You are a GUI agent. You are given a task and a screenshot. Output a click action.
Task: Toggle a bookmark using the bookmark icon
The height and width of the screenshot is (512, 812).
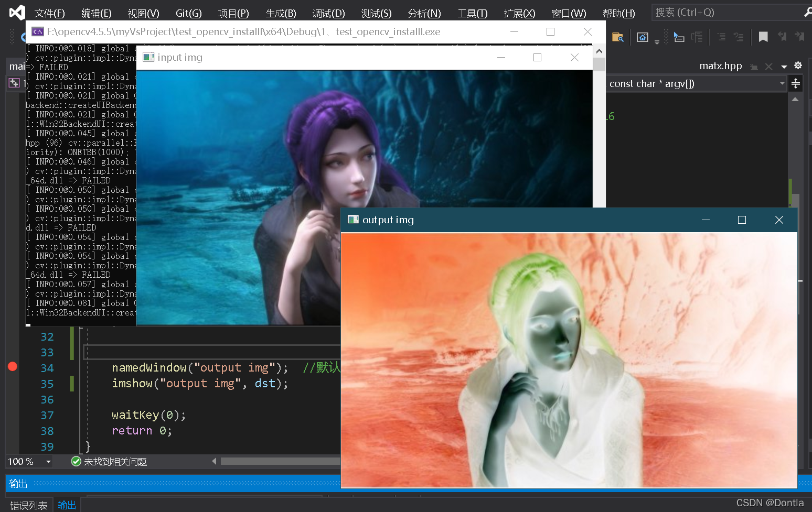point(763,37)
